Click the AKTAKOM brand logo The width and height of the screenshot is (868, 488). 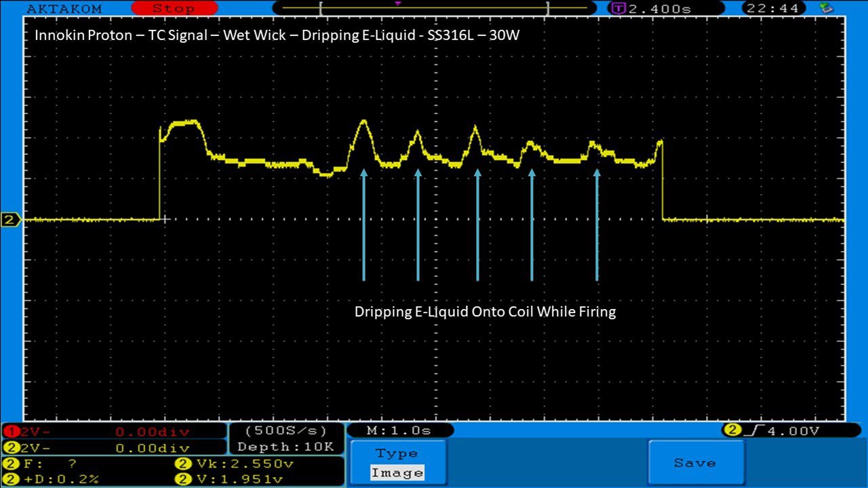[x=64, y=9]
